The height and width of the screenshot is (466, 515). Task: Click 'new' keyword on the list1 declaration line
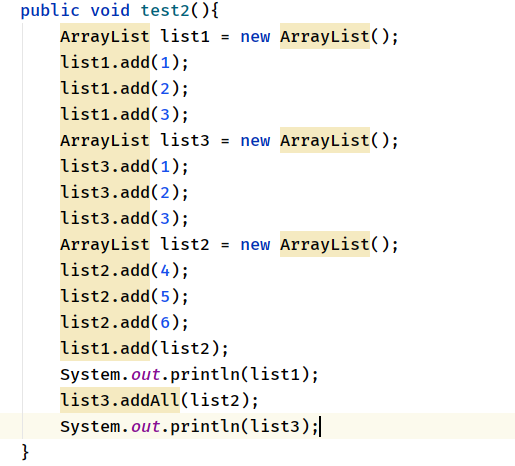point(255,37)
